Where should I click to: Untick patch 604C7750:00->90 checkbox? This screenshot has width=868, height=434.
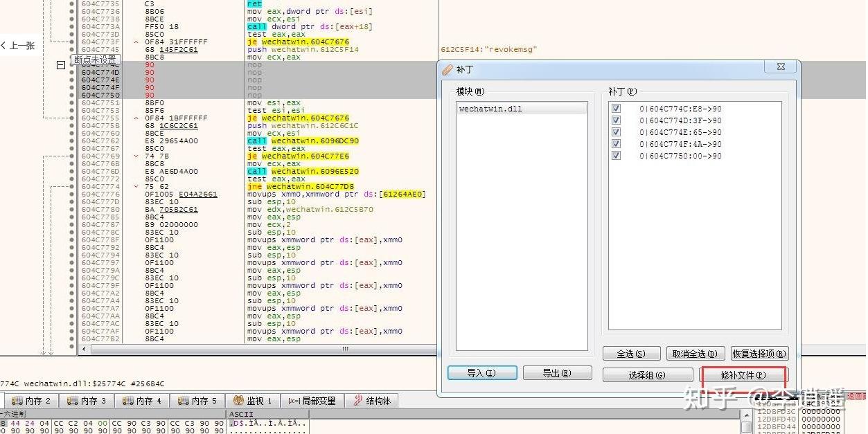(x=617, y=156)
